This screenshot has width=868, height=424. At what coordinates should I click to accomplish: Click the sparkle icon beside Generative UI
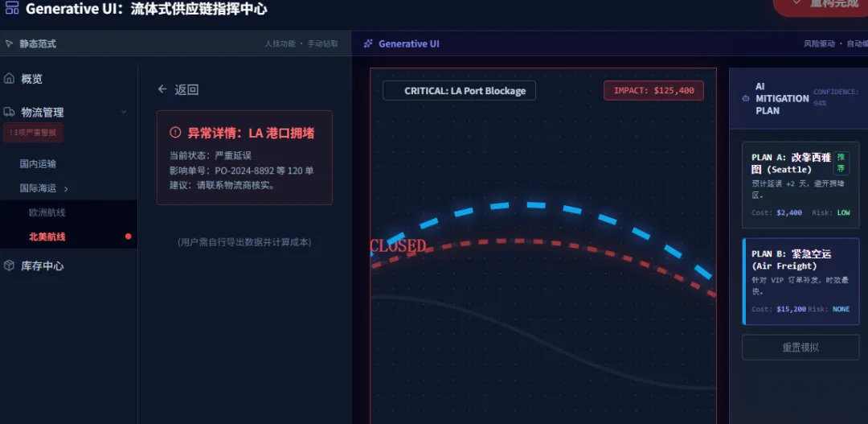[x=368, y=43]
